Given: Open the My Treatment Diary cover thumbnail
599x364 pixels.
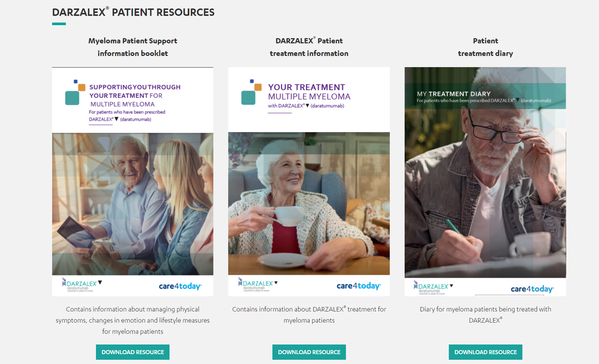Looking at the screenshot, I should tap(485, 182).
